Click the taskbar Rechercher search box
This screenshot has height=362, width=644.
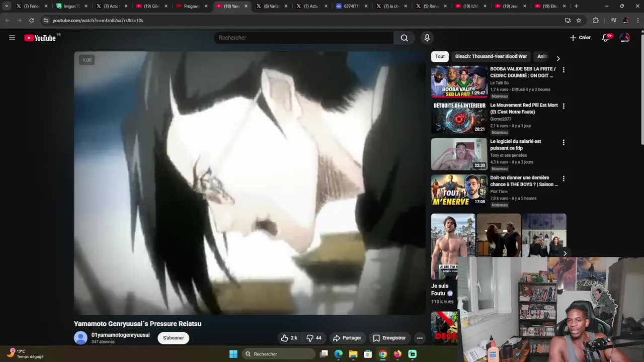278,354
